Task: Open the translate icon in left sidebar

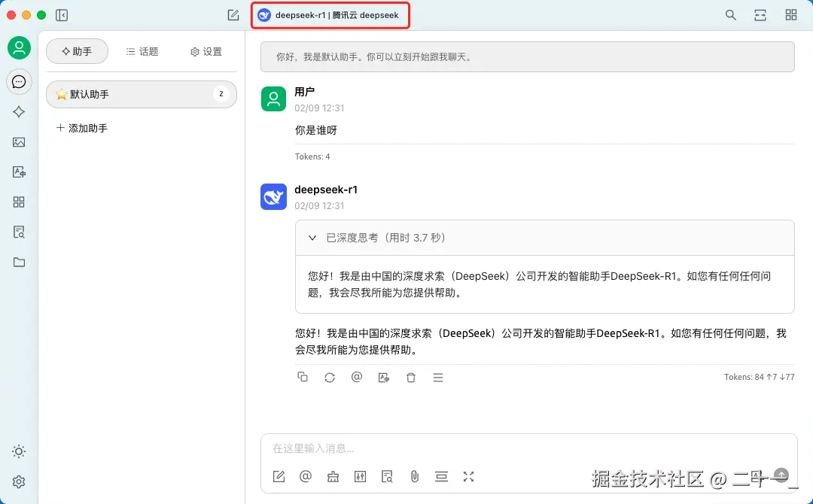Action: click(x=19, y=172)
